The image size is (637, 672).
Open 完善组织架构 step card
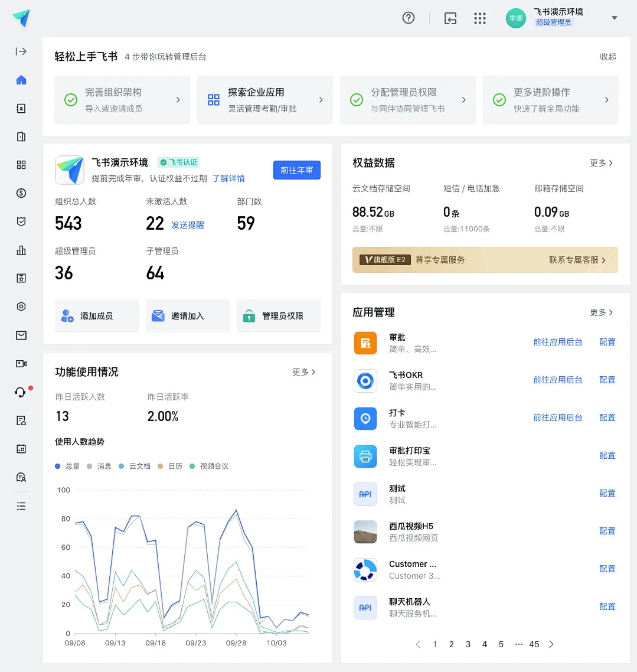click(122, 100)
